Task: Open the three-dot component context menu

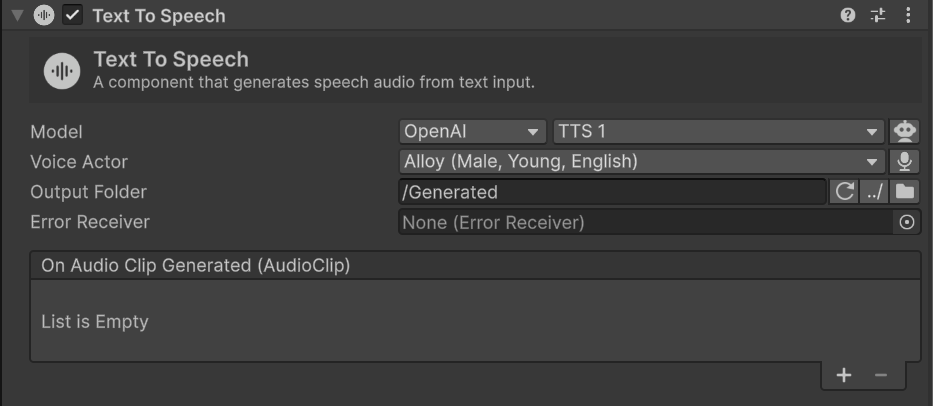Action: 908,16
